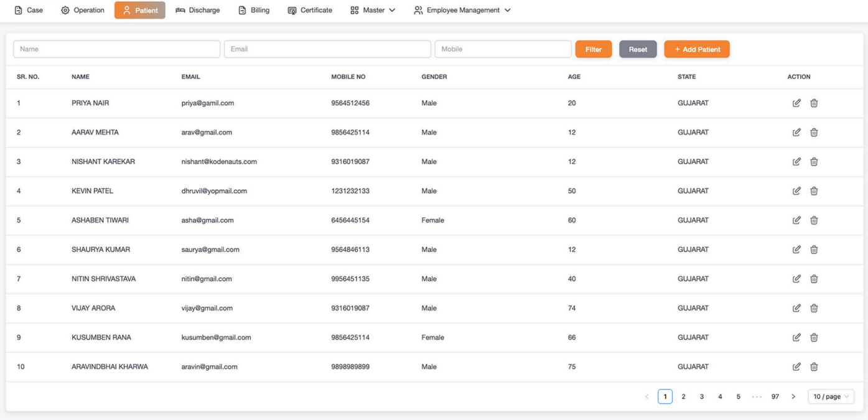Switch to the Discharge tab
Viewport: 868px width, 420px height.
point(198,11)
